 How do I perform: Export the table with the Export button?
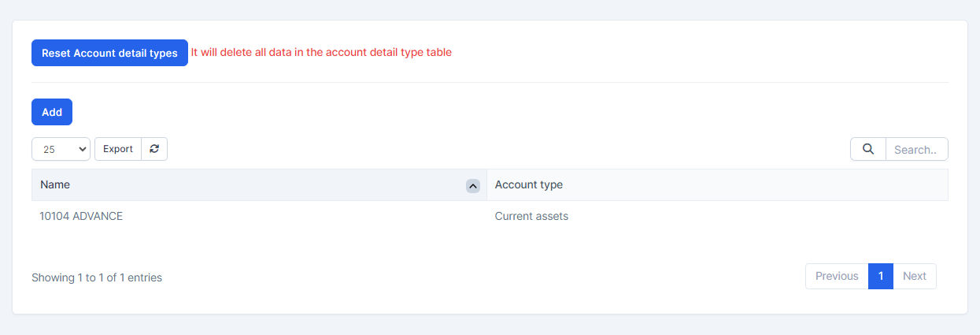[x=118, y=149]
